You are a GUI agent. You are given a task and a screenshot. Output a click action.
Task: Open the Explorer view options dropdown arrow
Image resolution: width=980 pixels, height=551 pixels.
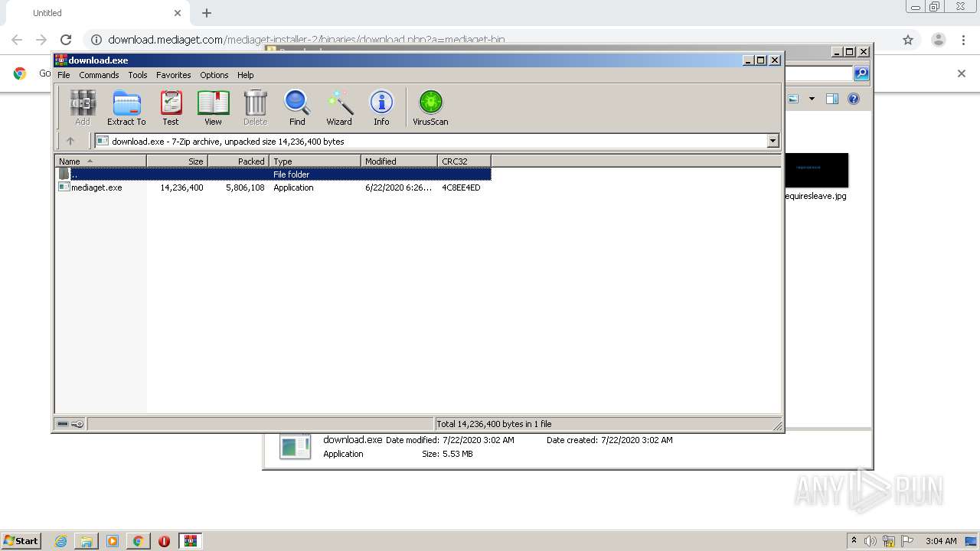pyautogui.click(x=812, y=99)
